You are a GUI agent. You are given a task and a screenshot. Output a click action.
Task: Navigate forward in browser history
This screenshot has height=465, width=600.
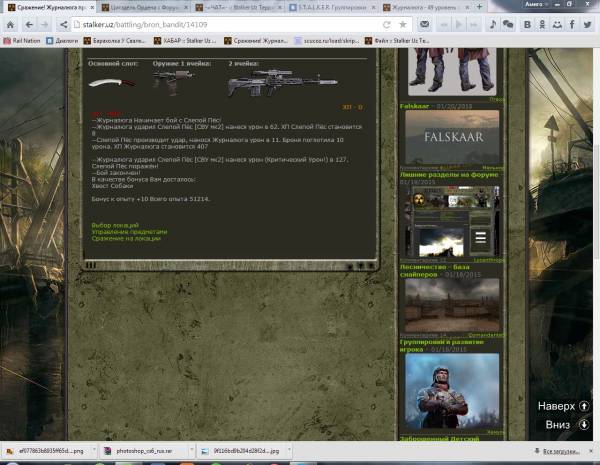[x=45, y=25]
